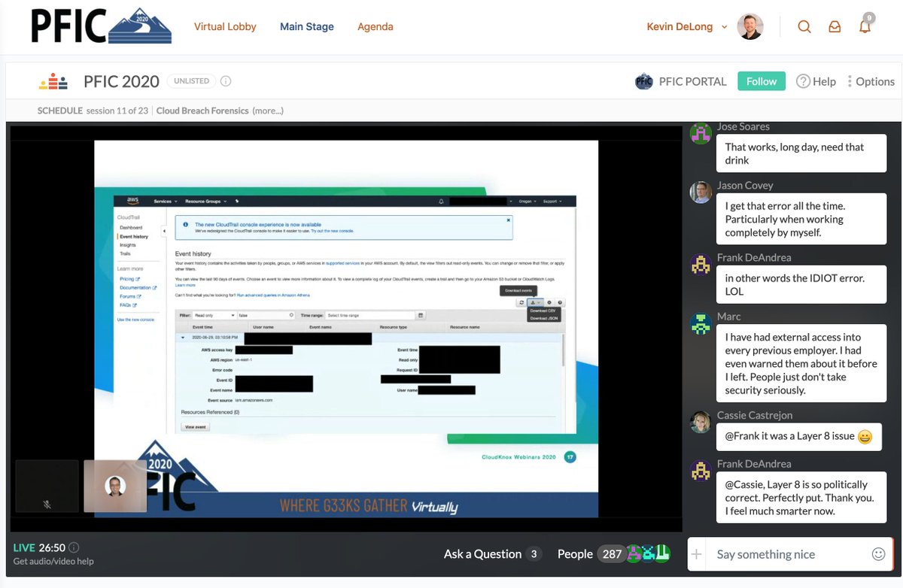Click Kevin DeLong's profile avatar

tap(750, 26)
